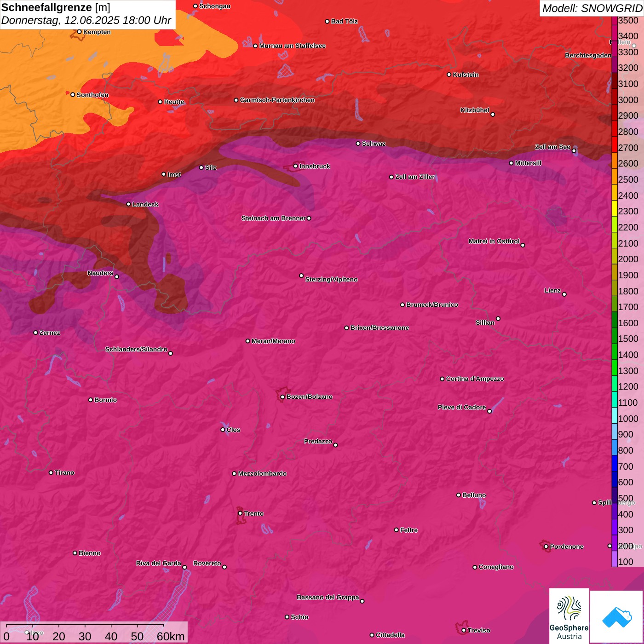Click the Matrei in Osttirol label
The height and width of the screenshot is (644, 644).
click(494, 241)
